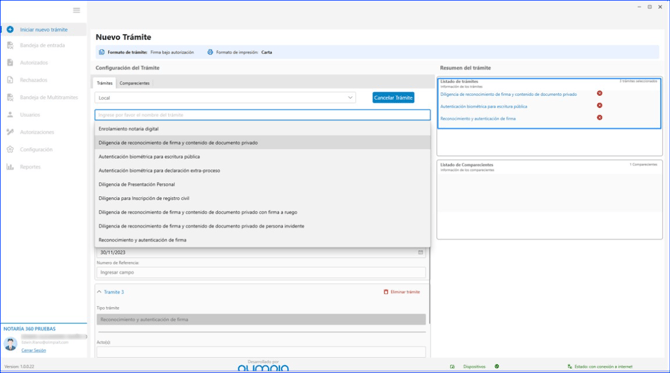Remove Reconocimiento y autenticación de firma from resumen
This screenshot has width=670, height=373.
point(599,117)
